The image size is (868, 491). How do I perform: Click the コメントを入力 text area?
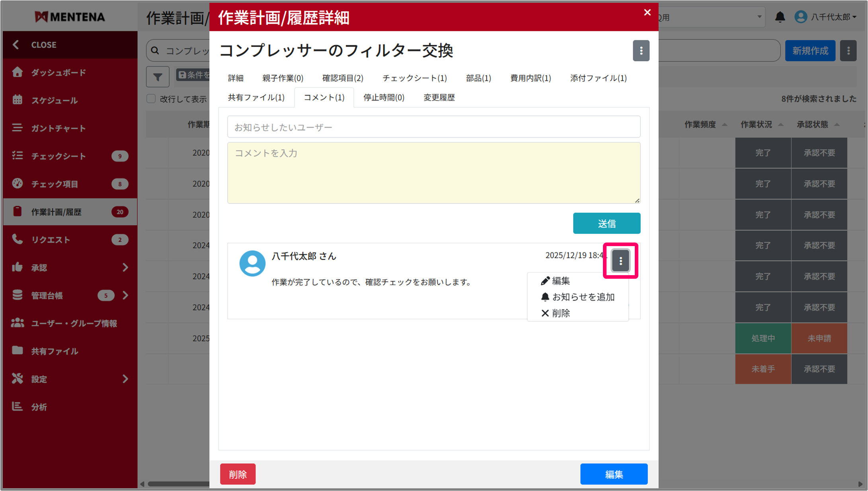433,173
